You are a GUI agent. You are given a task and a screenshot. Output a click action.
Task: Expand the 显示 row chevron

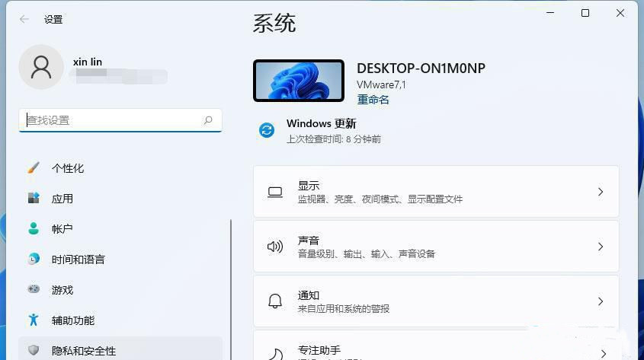click(x=601, y=192)
